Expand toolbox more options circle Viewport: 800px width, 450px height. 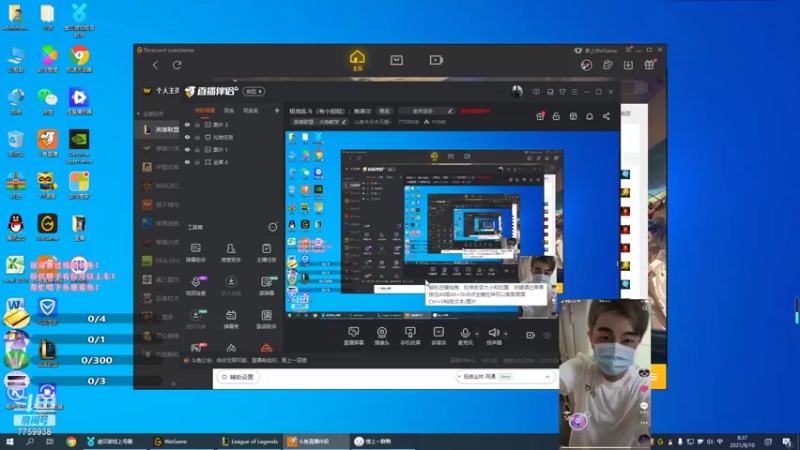(x=273, y=227)
